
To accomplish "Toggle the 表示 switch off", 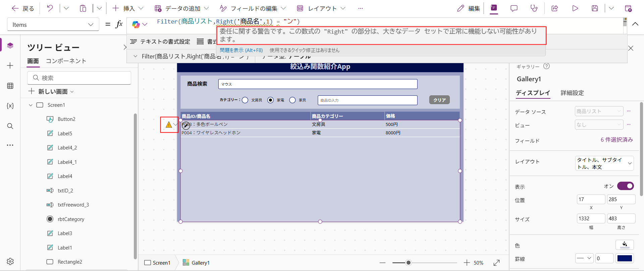I will tap(625, 186).
